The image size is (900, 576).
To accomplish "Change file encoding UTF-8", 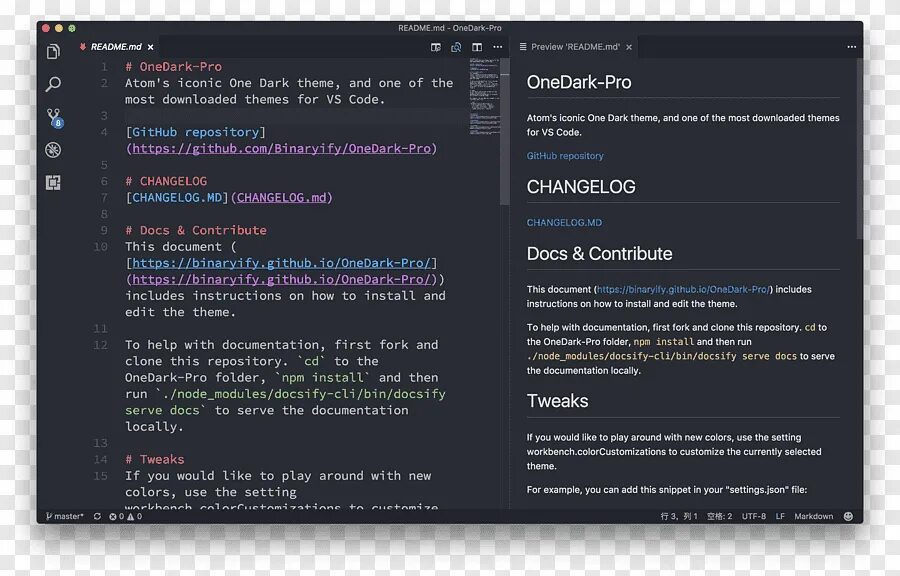I will (754, 516).
